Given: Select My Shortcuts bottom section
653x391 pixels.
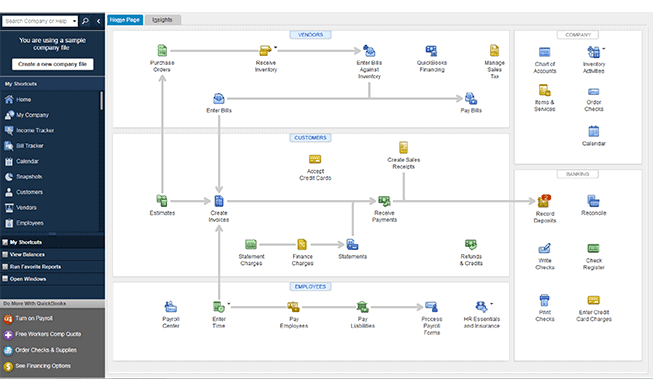Looking at the screenshot, I should [52, 242].
